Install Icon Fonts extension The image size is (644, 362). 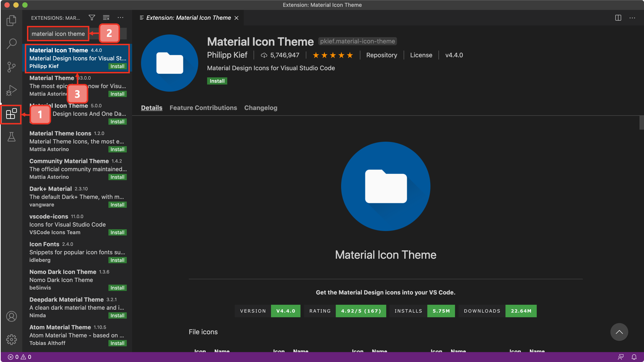[117, 261]
